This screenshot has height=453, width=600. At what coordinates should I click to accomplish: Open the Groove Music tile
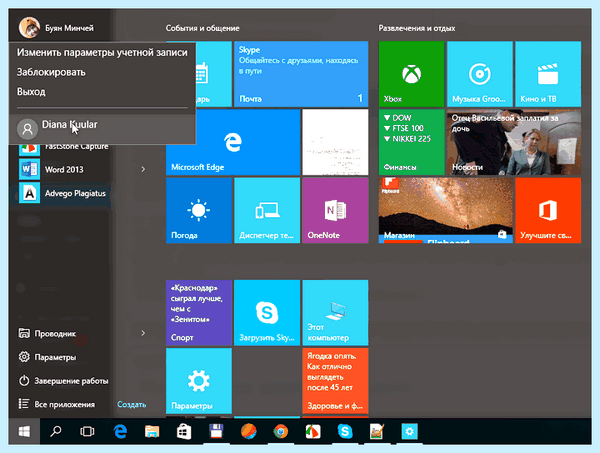click(x=480, y=74)
